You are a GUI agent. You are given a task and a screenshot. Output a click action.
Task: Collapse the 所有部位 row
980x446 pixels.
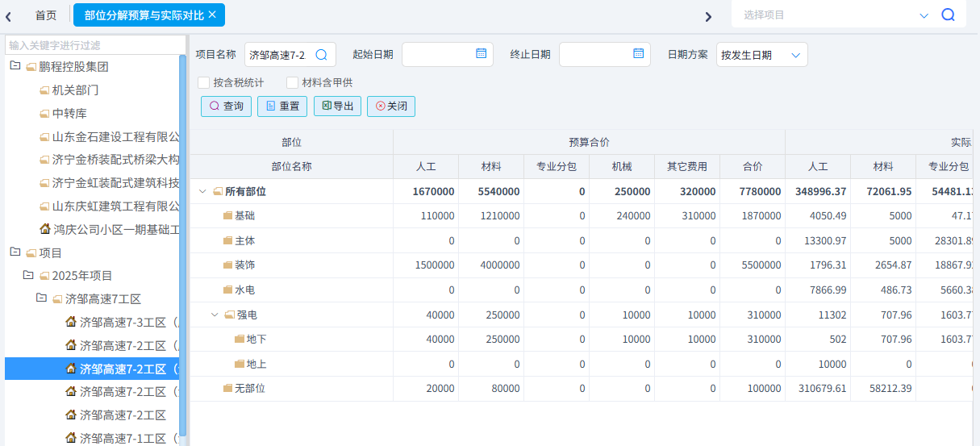pyautogui.click(x=202, y=191)
